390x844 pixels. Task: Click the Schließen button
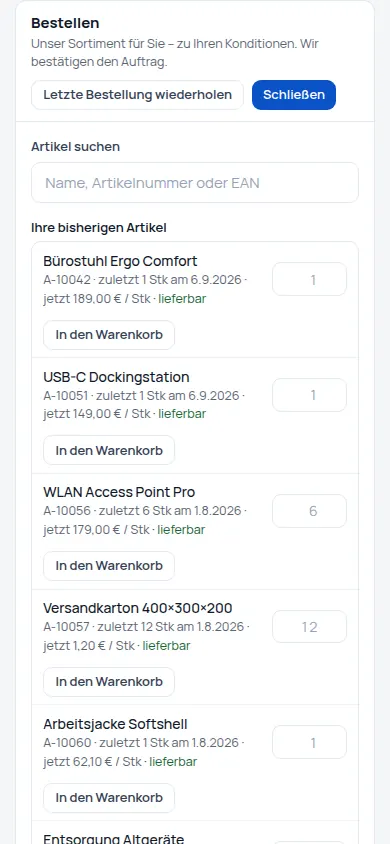pos(294,95)
